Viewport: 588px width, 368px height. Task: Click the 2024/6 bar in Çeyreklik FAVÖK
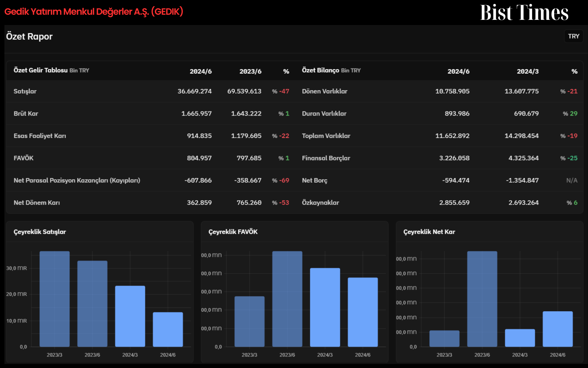(363, 312)
